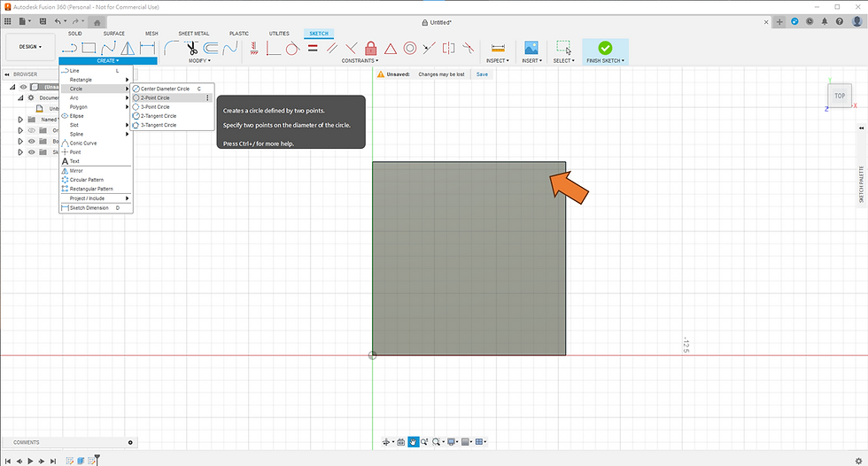868x466 pixels.
Task: Apply the Concentric constraint icon
Action: tap(409, 48)
